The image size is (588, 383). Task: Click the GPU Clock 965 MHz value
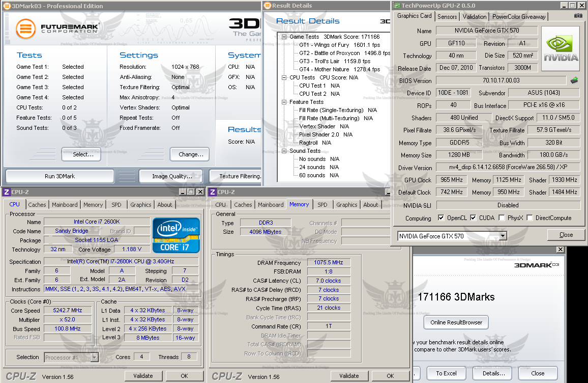click(452, 180)
